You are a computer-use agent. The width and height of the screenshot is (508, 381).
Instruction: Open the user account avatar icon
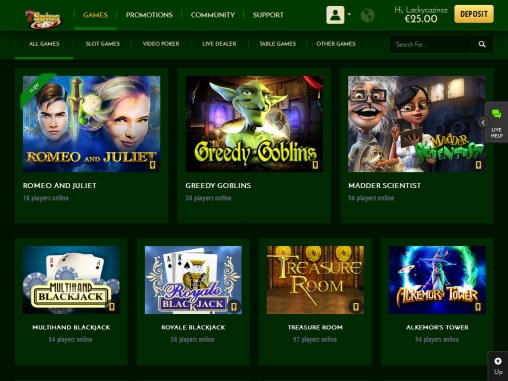coord(335,15)
